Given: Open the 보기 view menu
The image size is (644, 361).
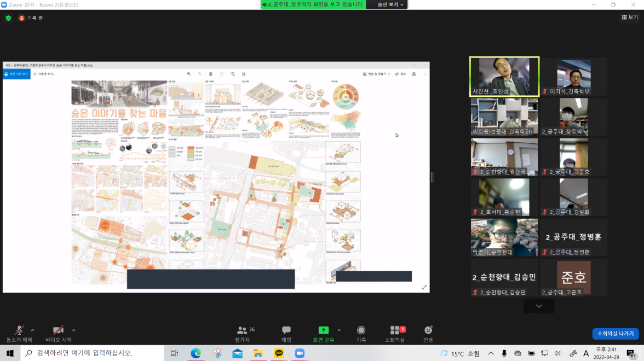Looking at the screenshot, I should coord(630,18).
